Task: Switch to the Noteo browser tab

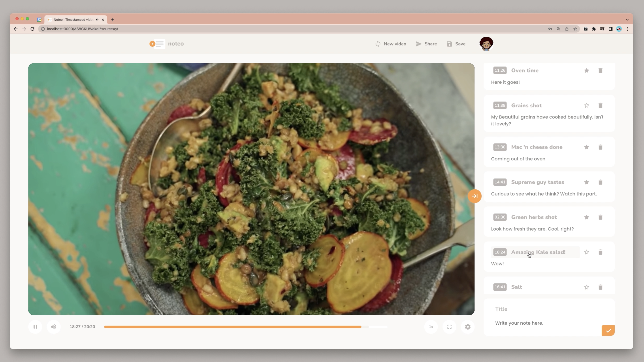Action: click(73, 19)
